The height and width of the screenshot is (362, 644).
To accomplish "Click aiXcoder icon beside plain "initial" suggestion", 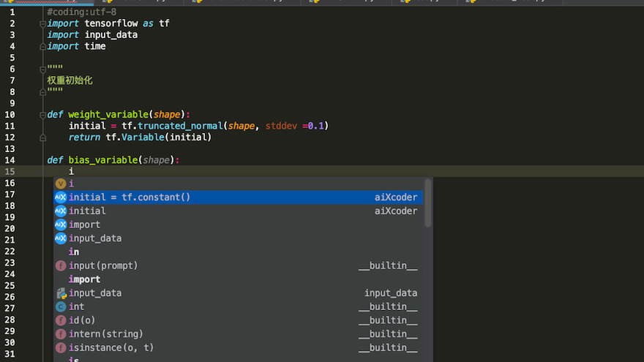I will pos(61,211).
